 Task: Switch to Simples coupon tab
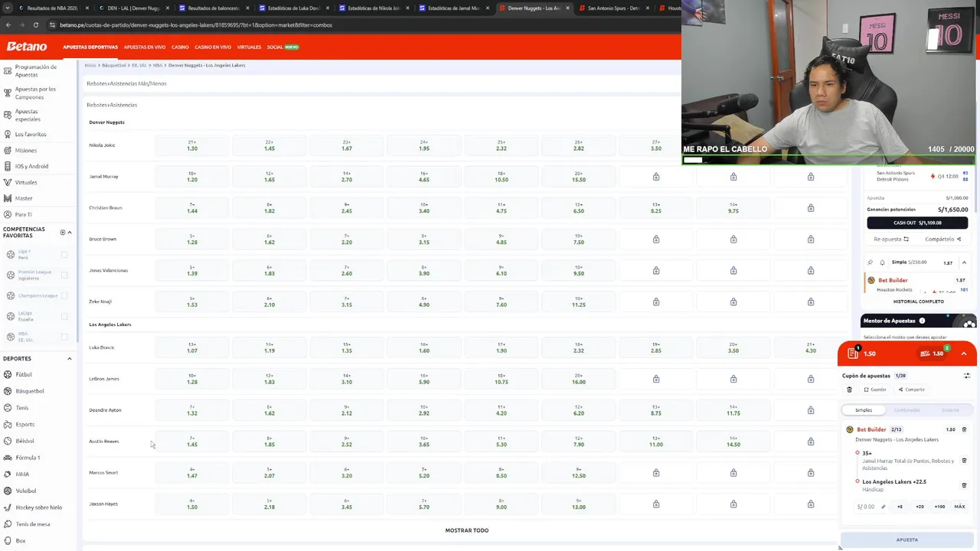(864, 410)
